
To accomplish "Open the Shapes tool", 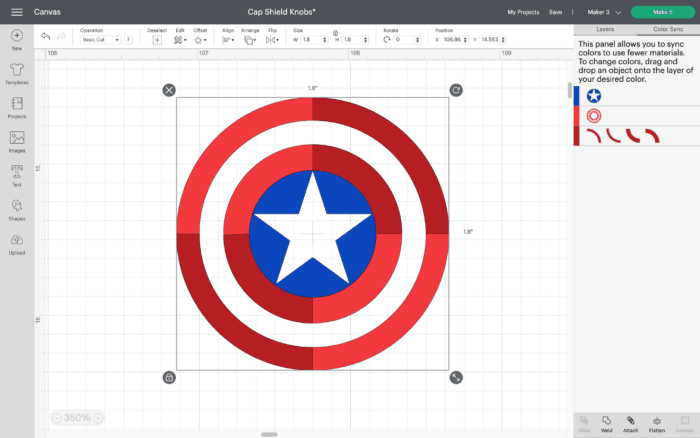I will [x=16, y=208].
